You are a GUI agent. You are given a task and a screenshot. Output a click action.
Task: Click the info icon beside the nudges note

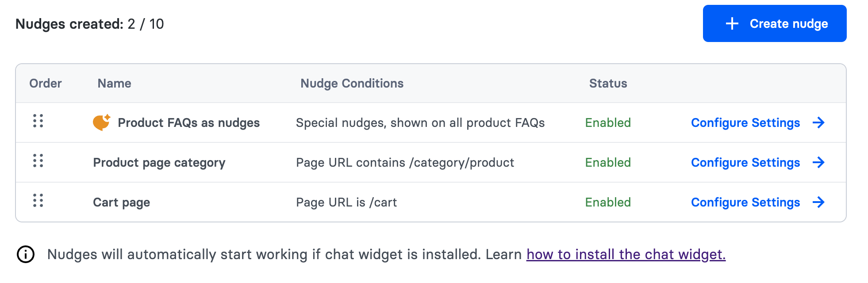tap(26, 254)
